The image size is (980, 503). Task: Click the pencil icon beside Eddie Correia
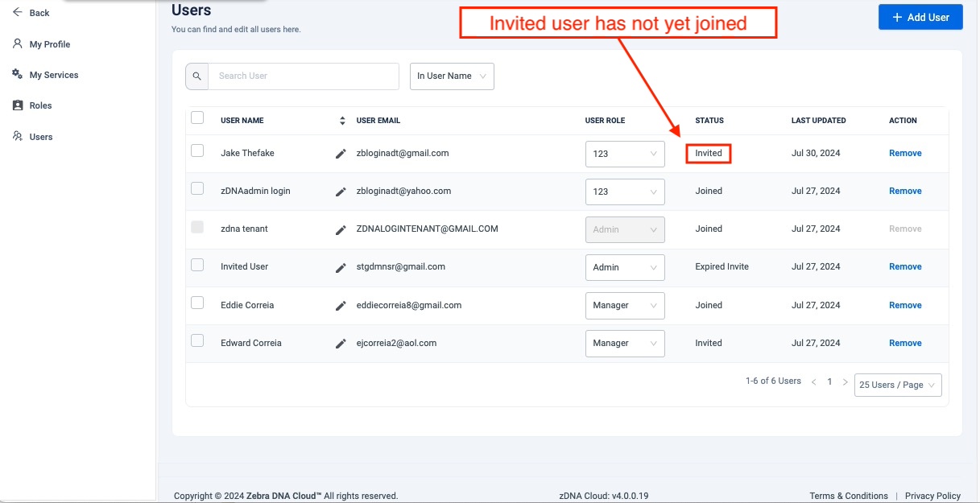click(341, 306)
